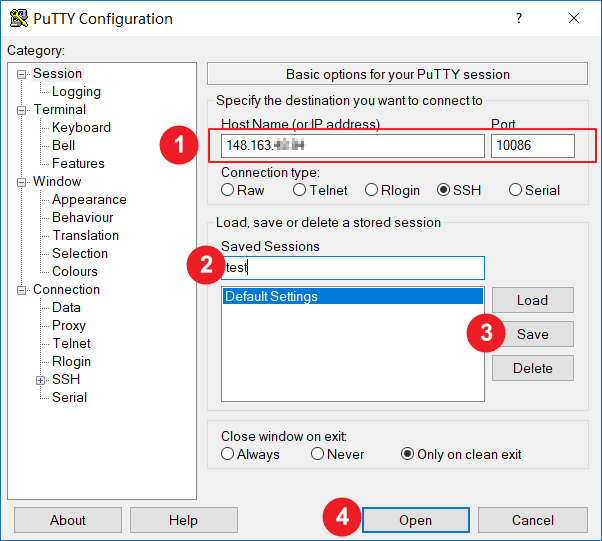The image size is (602, 541).
Task: Select the SSH connection type
Action: click(x=443, y=190)
